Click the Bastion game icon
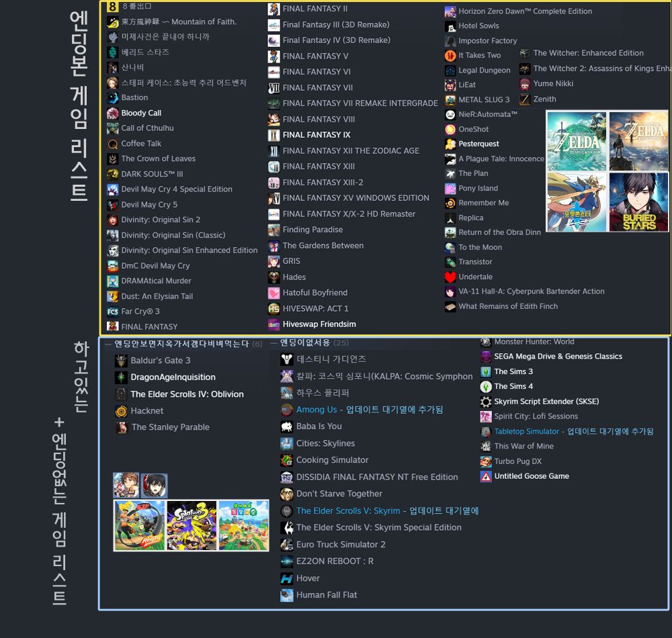Image resolution: width=672 pixels, height=638 pixels. (112, 97)
